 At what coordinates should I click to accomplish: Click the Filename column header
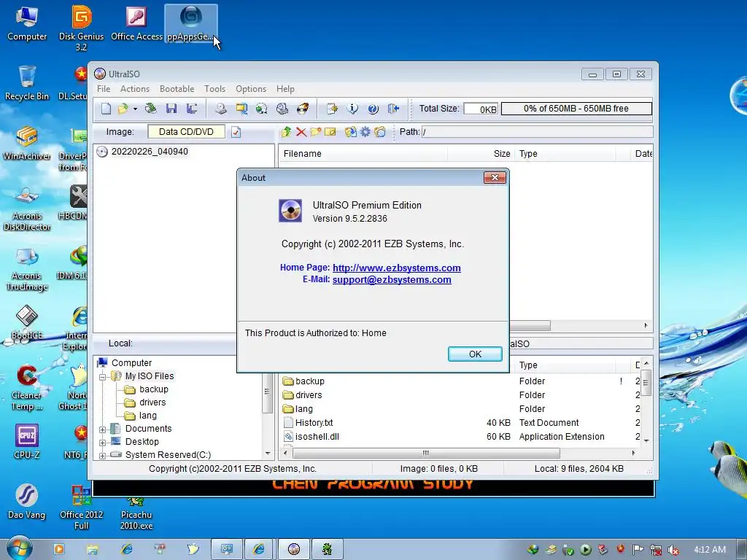pos(363,154)
